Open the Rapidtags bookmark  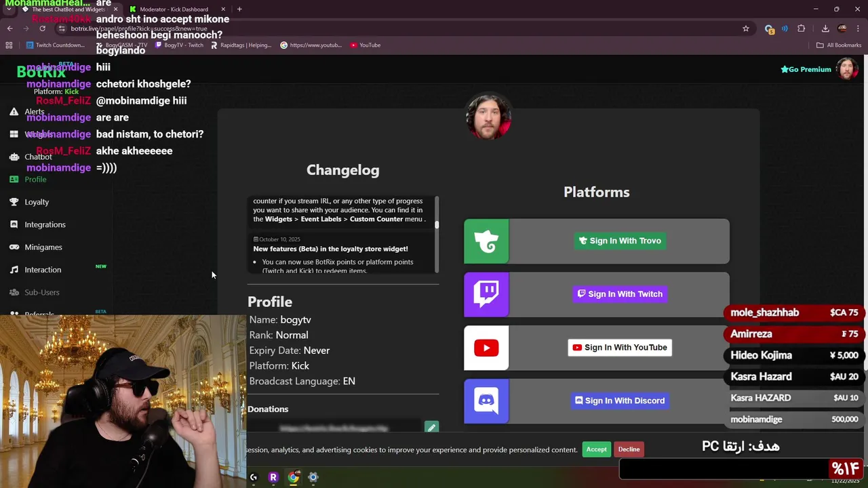241,45
